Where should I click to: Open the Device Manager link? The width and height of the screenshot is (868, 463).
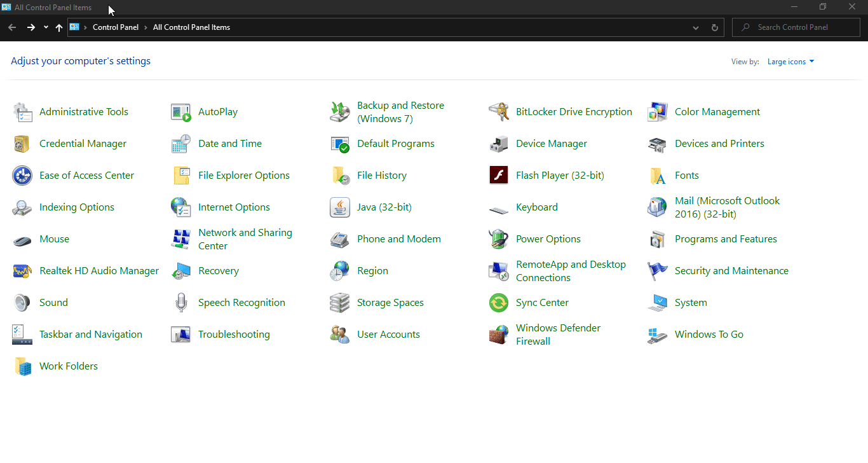point(551,144)
